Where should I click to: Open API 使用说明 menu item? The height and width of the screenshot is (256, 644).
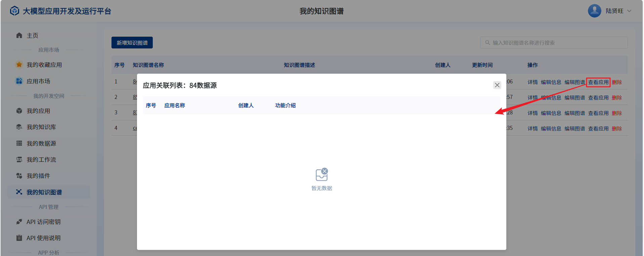pos(43,238)
